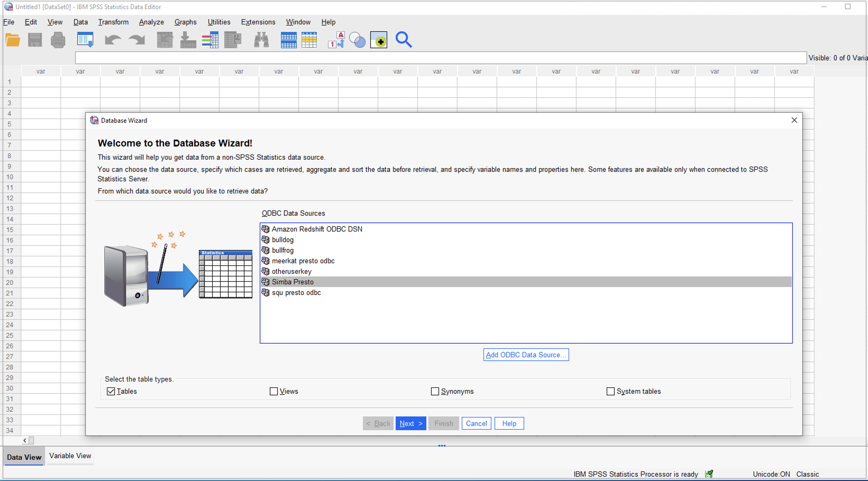Screen dimensions: 868x481
Task: Click the Zoom search icon
Action: [x=404, y=39]
